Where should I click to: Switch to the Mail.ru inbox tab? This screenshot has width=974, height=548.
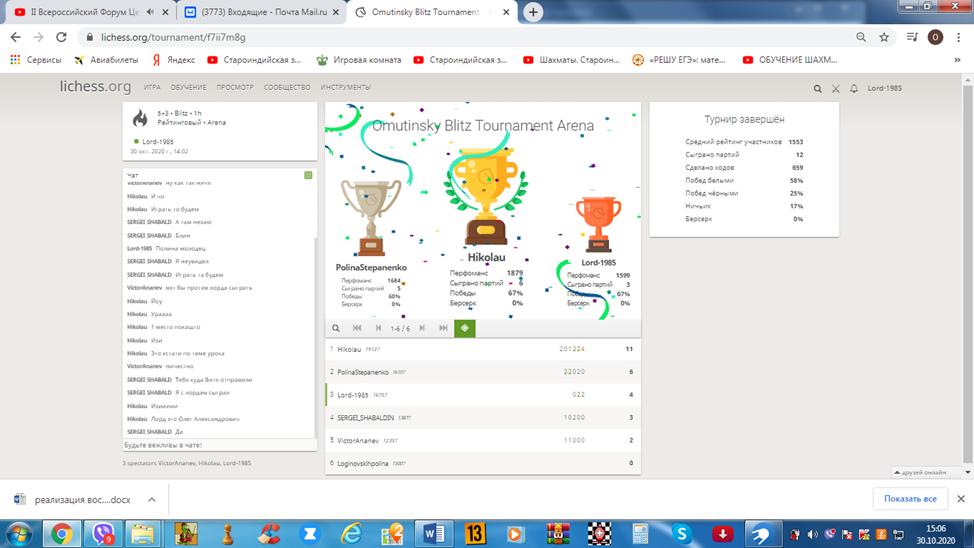pos(262,12)
